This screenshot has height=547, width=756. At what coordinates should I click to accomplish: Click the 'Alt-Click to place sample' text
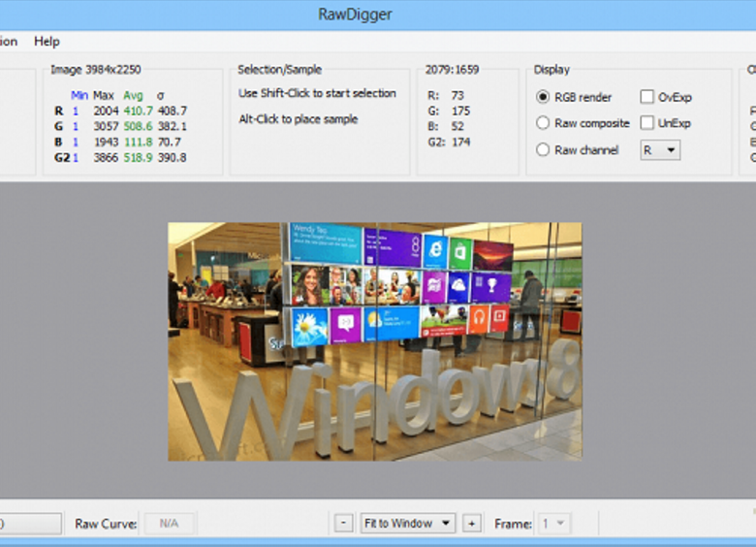(x=299, y=119)
